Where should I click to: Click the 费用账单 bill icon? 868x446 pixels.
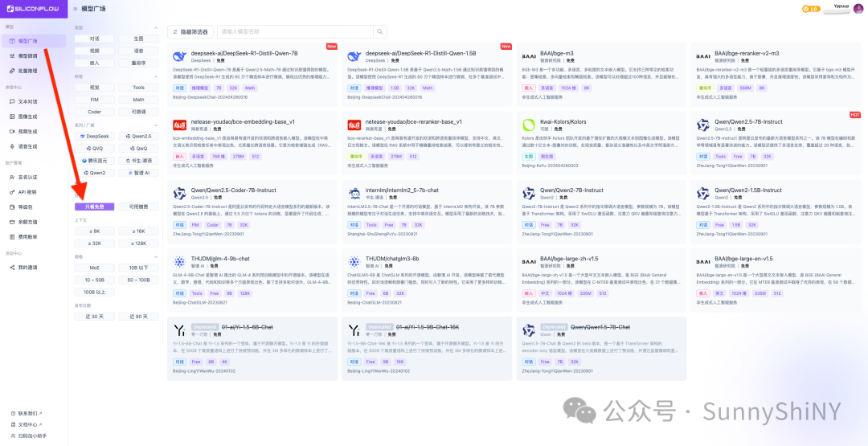coord(12,237)
